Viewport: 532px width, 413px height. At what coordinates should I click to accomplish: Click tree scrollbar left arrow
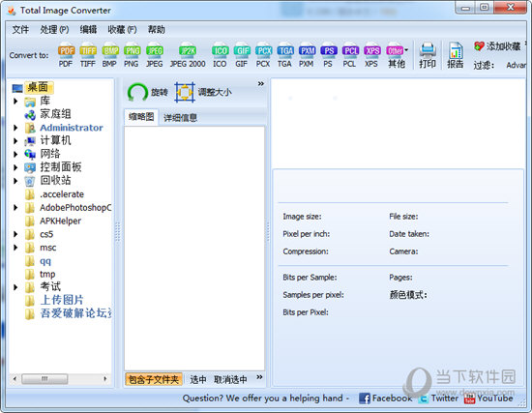pyautogui.click(x=15, y=379)
